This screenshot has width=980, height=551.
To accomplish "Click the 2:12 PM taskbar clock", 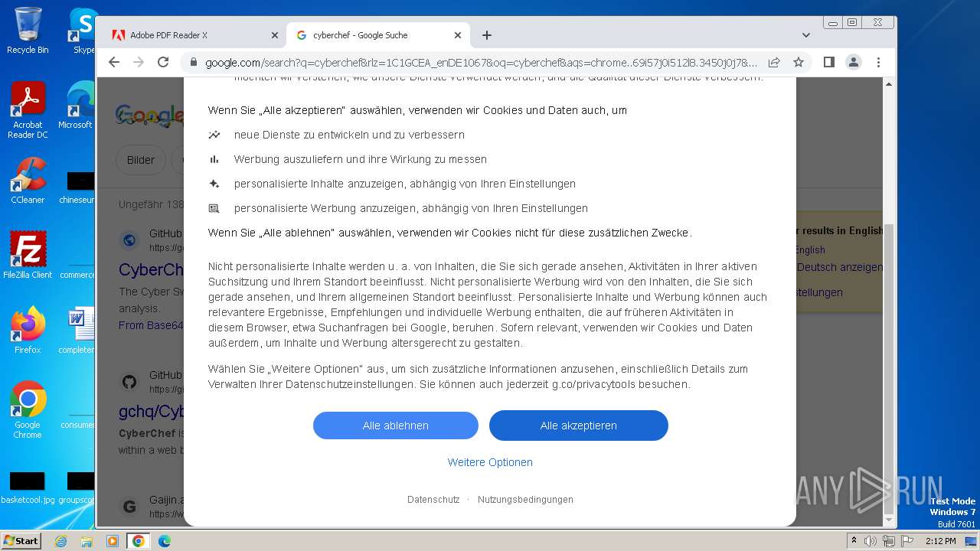I will point(941,541).
